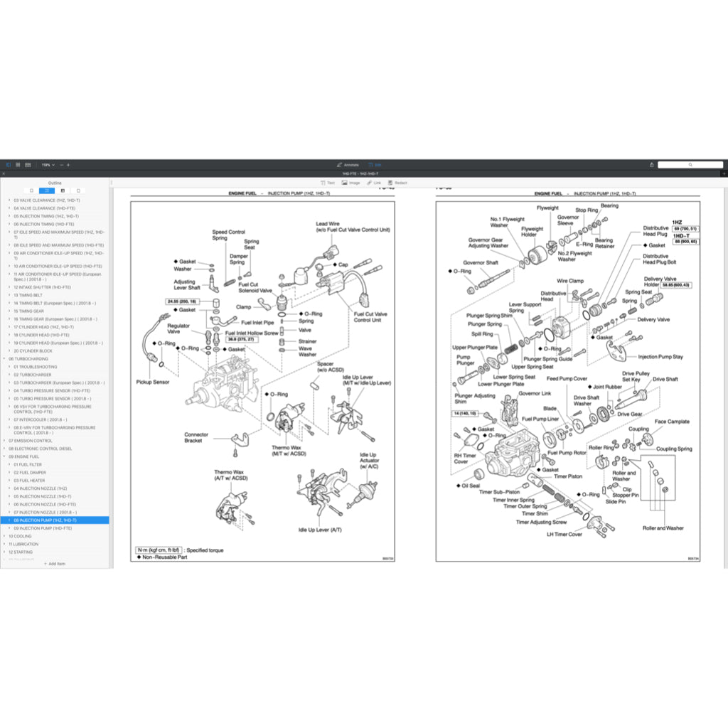
Task: Collapse the 09 ENGINE FUEL outline section
Action: tap(4, 456)
